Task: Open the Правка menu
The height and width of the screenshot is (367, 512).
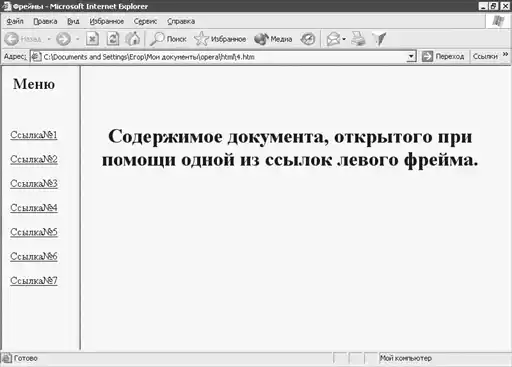Action: pos(45,21)
